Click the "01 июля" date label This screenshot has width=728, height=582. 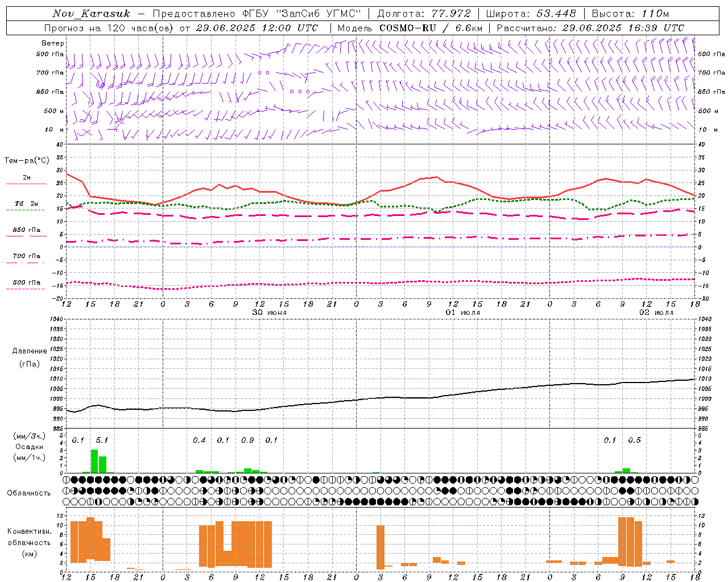(463, 313)
